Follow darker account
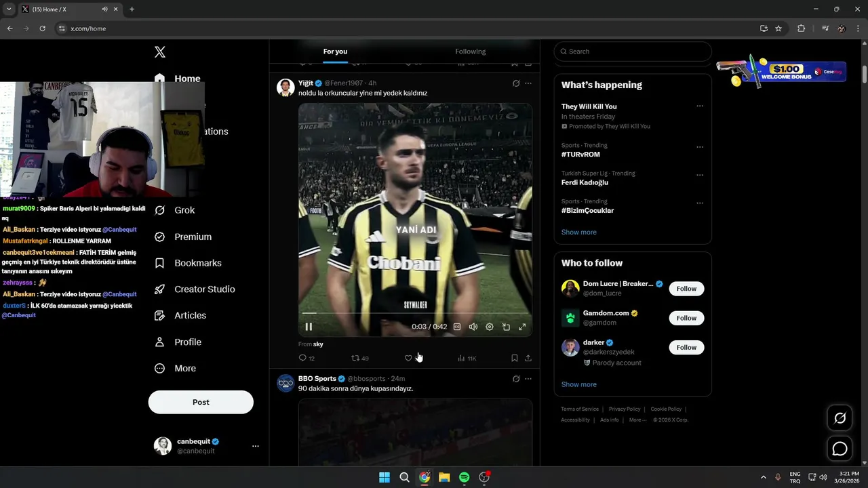The width and height of the screenshot is (868, 488). (x=686, y=348)
